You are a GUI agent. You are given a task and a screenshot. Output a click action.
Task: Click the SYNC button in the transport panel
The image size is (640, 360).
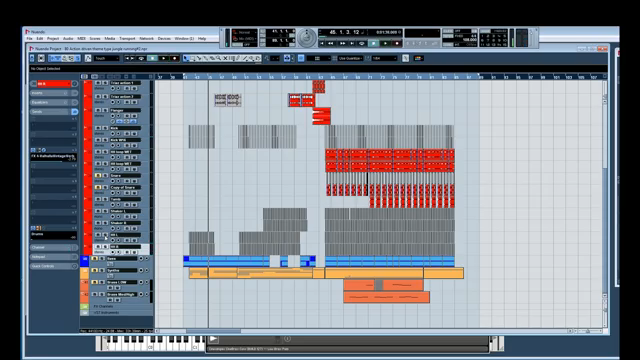pyautogui.click(x=448, y=44)
